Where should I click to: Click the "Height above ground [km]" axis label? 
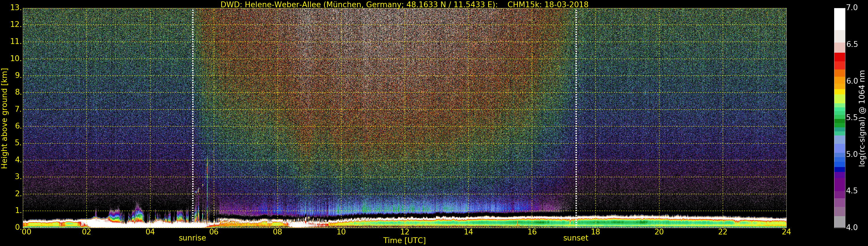pyautogui.click(x=4, y=118)
